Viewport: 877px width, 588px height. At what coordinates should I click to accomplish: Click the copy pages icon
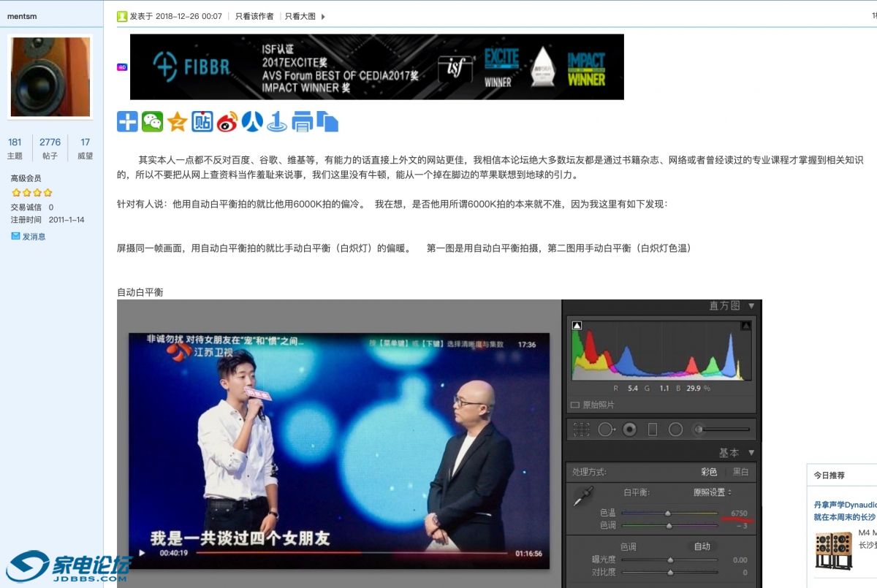coord(327,122)
